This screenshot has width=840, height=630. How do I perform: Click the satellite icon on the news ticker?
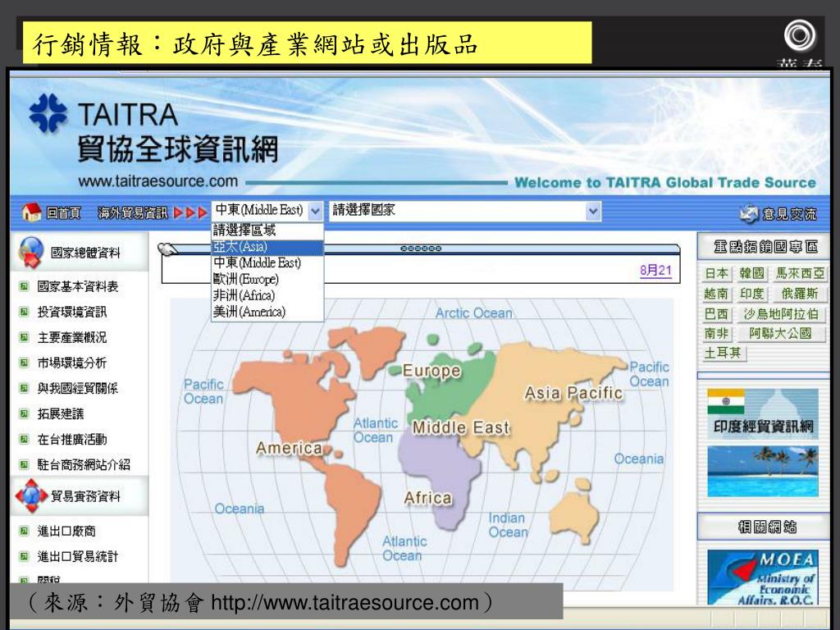pos(167,249)
